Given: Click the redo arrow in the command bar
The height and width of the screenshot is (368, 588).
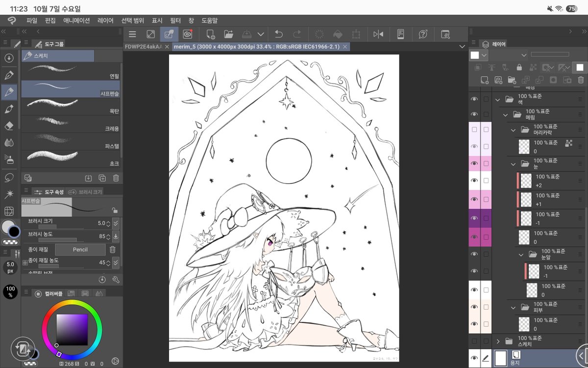Looking at the screenshot, I should coord(297,34).
